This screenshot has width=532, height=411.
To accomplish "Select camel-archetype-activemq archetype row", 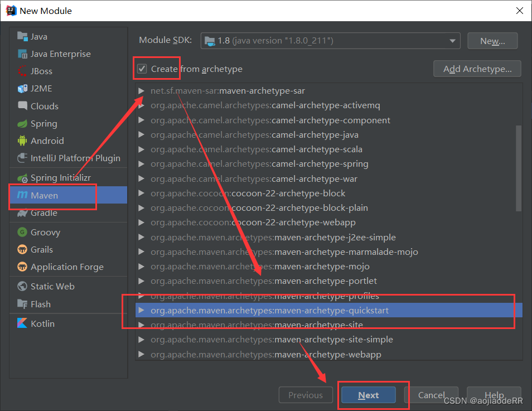I will tap(328, 105).
